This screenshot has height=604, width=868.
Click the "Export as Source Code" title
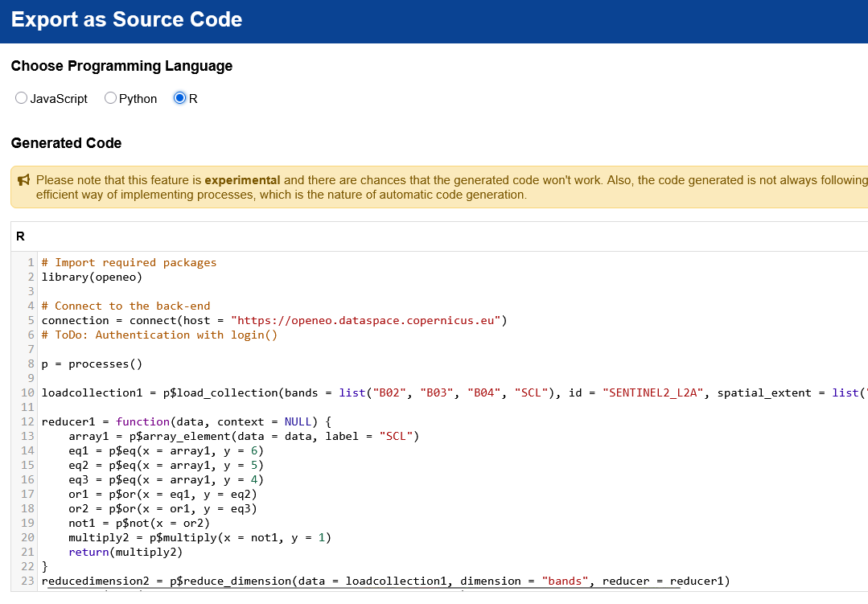pyautogui.click(x=126, y=20)
